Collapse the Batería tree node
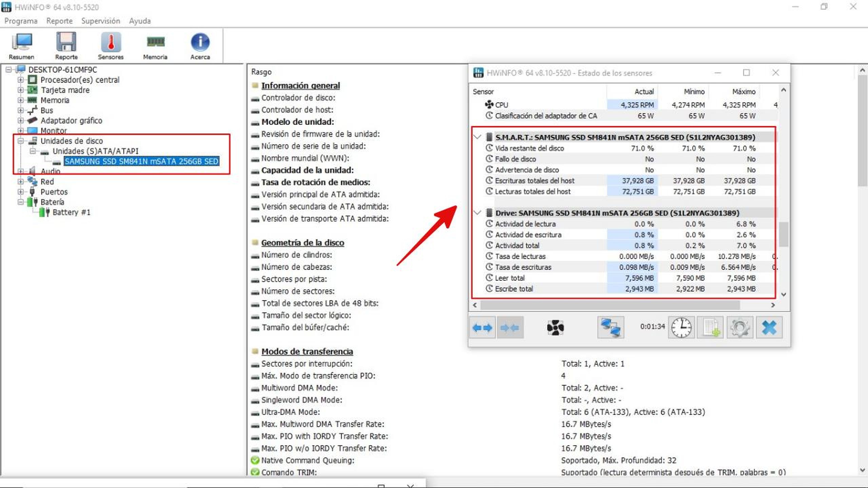 pos(21,202)
